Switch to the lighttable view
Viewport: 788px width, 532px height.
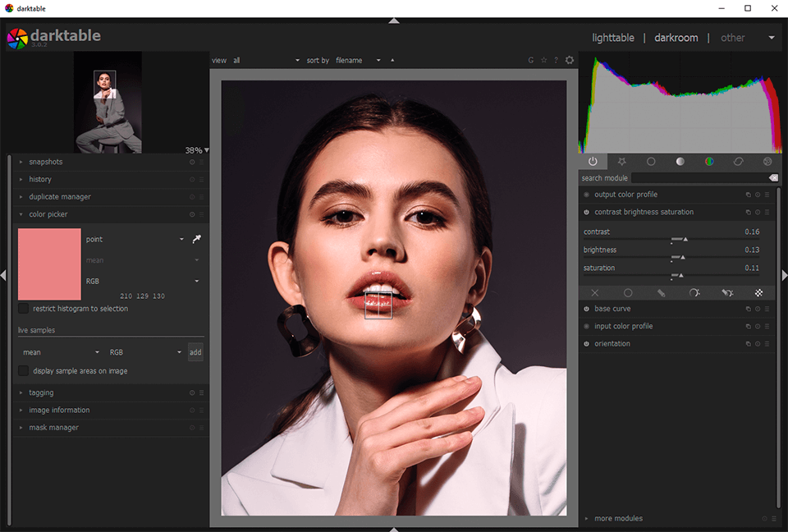point(612,38)
